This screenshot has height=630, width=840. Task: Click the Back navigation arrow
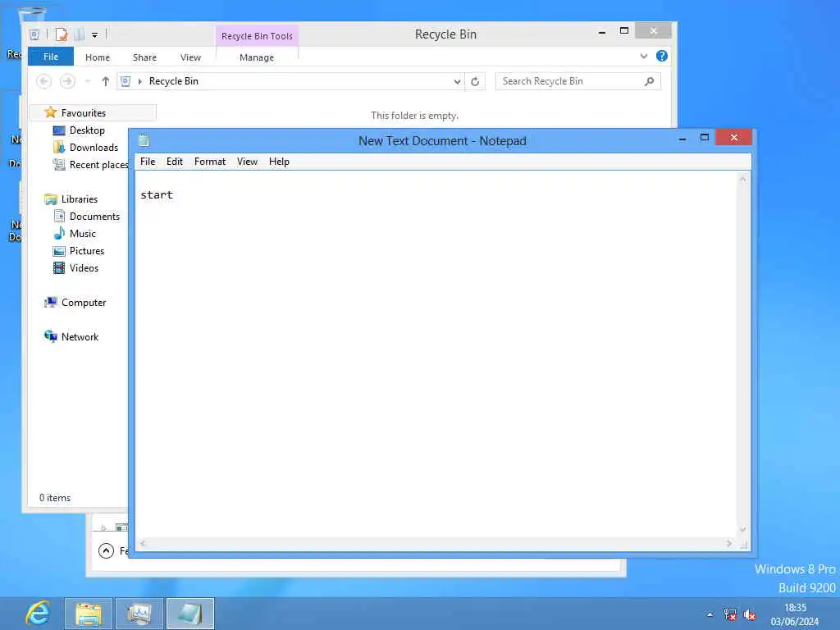44,81
